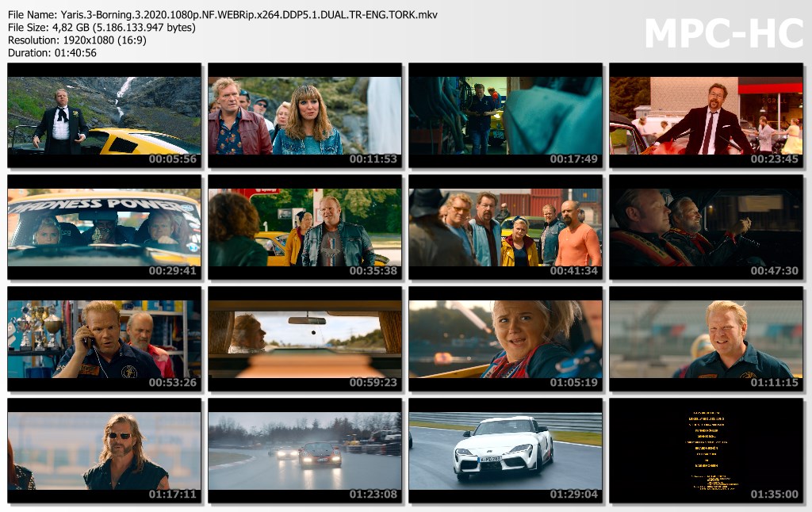Open the Madness Power car frame at 00:29:41

click(x=105, y=227)
